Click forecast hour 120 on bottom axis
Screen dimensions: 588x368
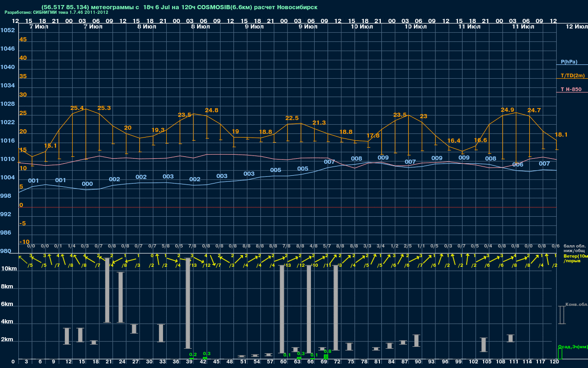pyautogui.click(x=554, y=362)
